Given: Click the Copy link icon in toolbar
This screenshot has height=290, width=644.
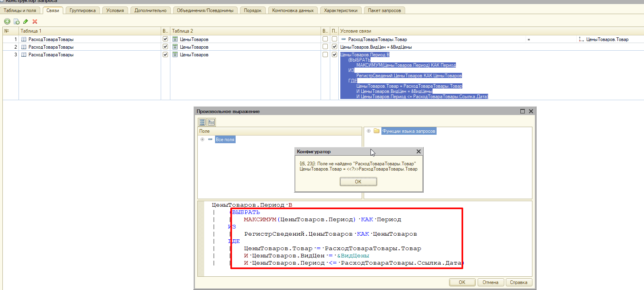Looking at the screenshot, I should click(17, 21).
